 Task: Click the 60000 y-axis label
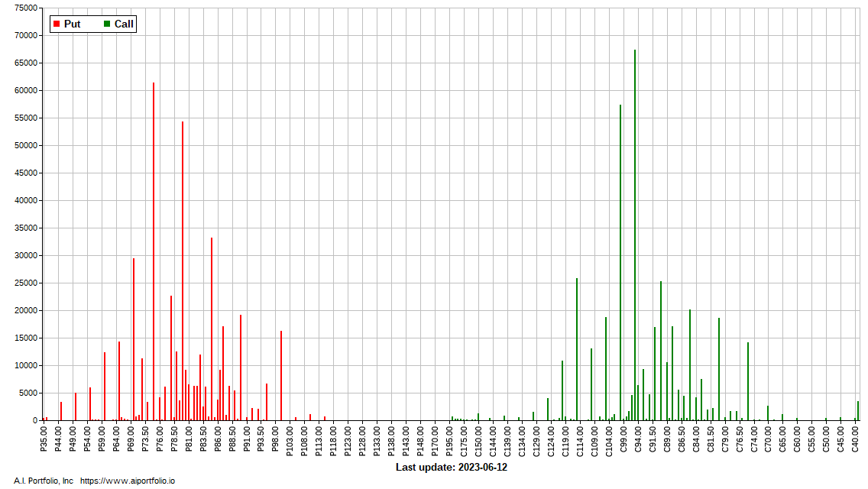click(x=26, y=90)
